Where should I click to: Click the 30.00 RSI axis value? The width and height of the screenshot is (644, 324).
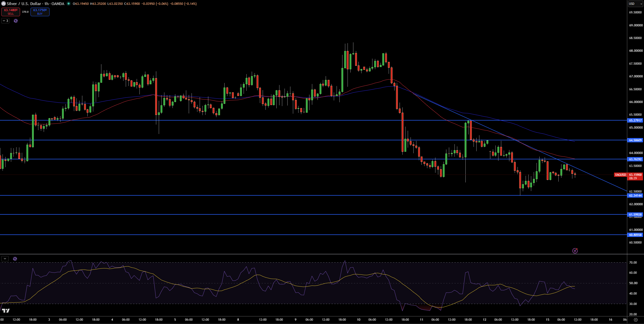pyautogui.click(x=633, y=304)
